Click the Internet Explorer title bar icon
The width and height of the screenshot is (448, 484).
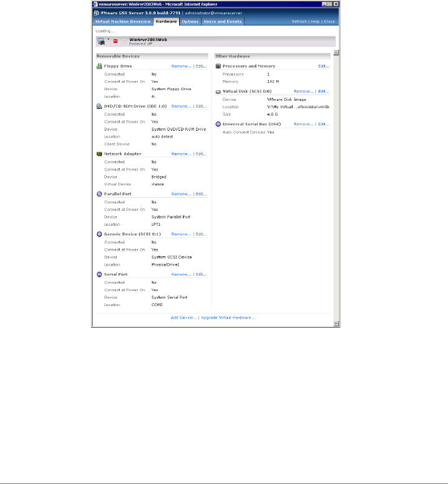95,4
